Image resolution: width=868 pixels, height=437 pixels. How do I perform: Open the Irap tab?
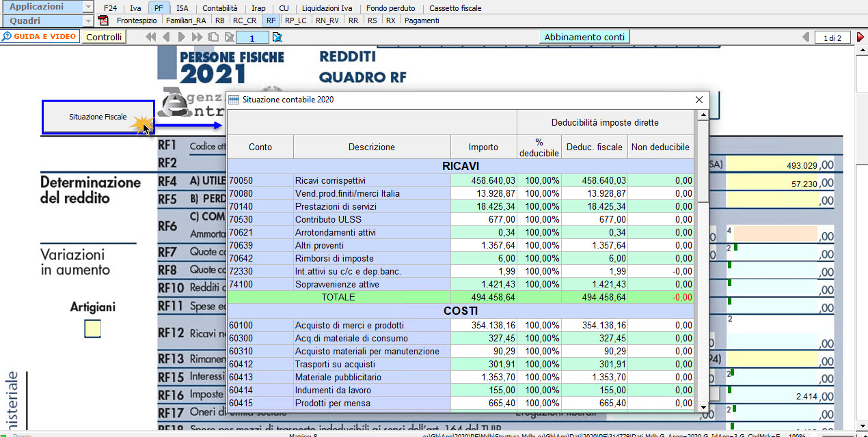pos(258,8)
